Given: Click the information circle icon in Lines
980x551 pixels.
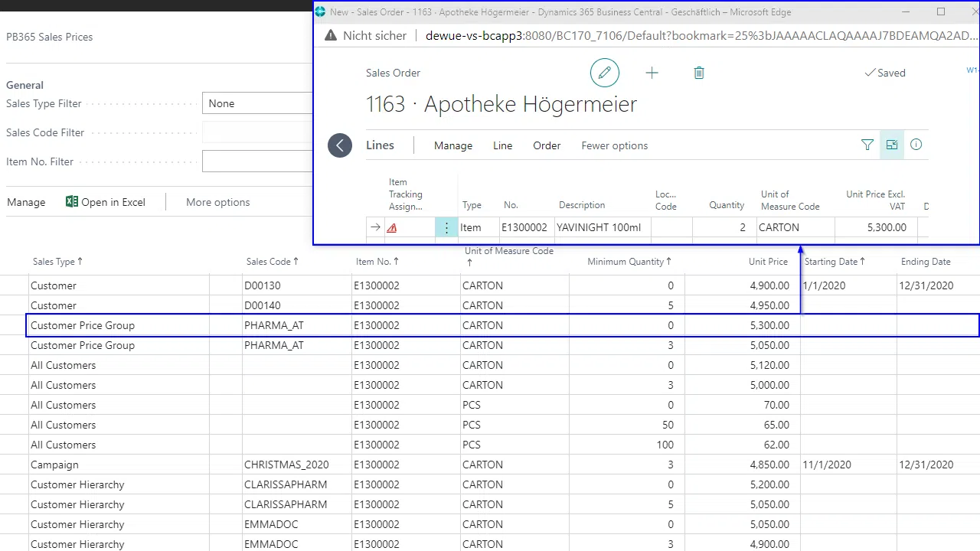Looking at the screenshot, I should coord(916,145).
